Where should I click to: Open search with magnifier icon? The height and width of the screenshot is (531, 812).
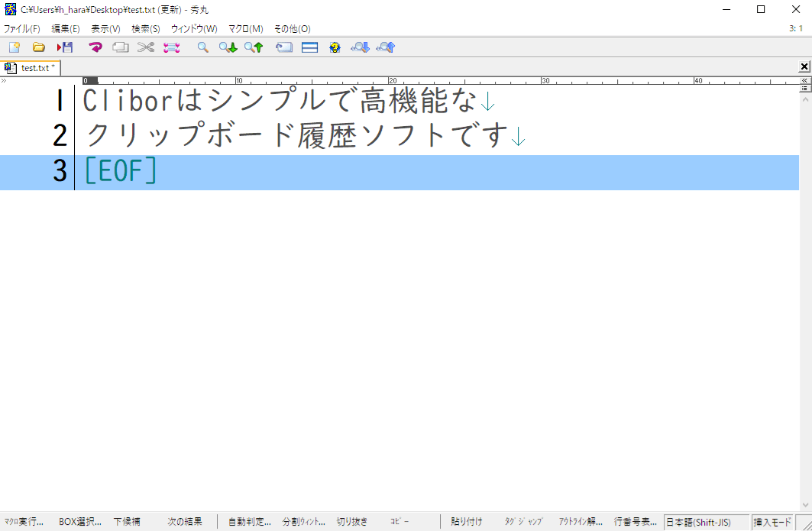pos(203,47)
